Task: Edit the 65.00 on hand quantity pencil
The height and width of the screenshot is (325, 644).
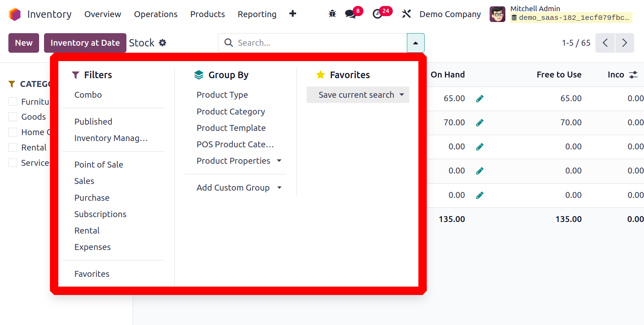Action: point(480,99)
